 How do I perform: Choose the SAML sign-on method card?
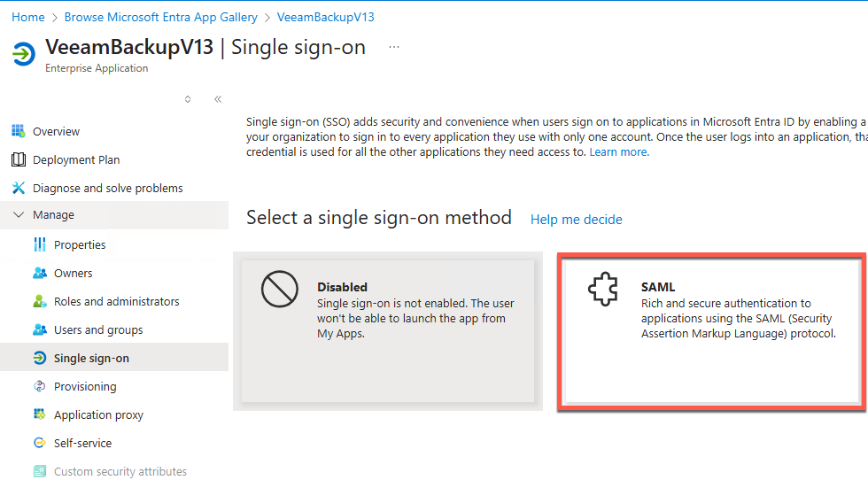tap(711, 332)
